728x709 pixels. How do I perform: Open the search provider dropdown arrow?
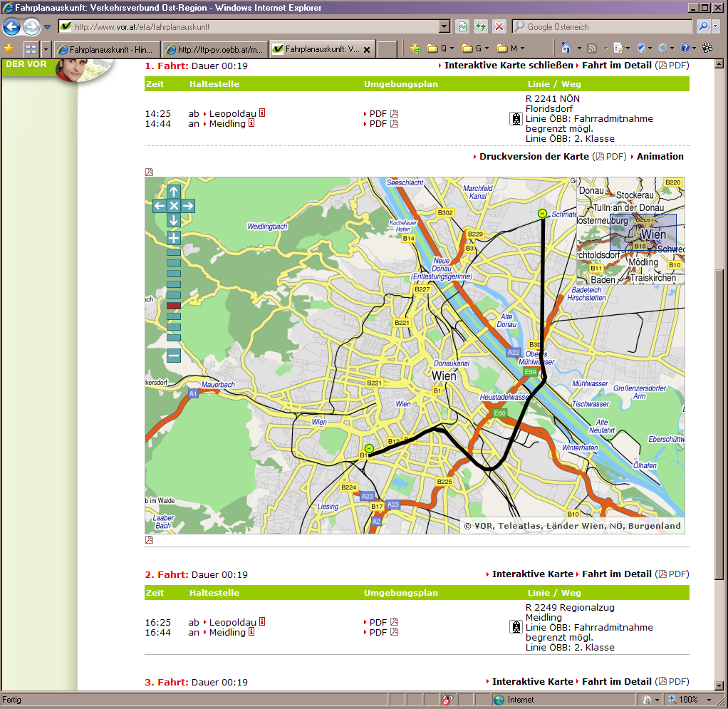[x=714, y=27]
